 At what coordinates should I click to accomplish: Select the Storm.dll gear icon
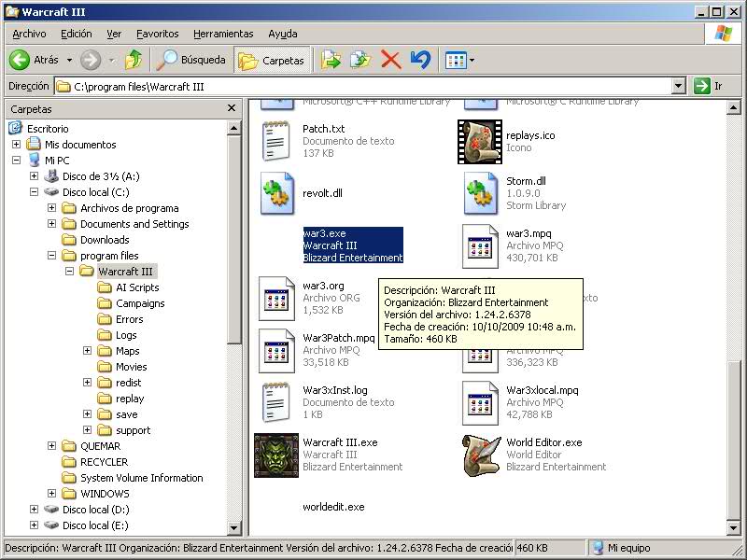click(481, 193)
